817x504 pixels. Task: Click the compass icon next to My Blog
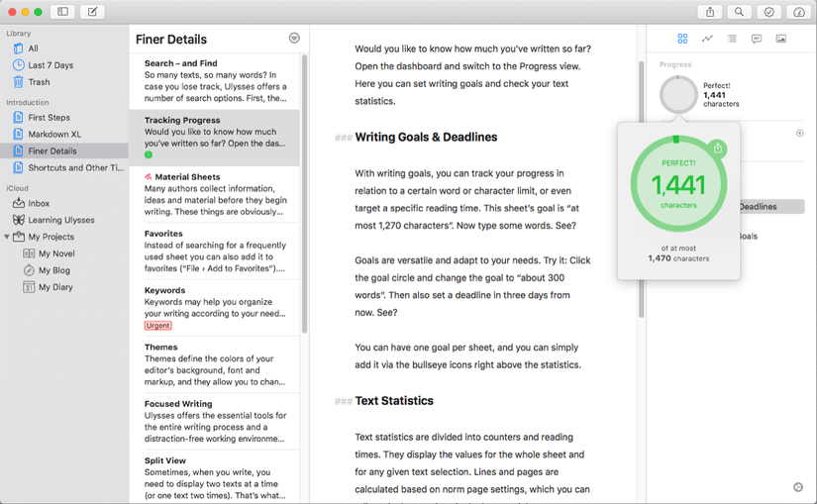click(29, 270)
